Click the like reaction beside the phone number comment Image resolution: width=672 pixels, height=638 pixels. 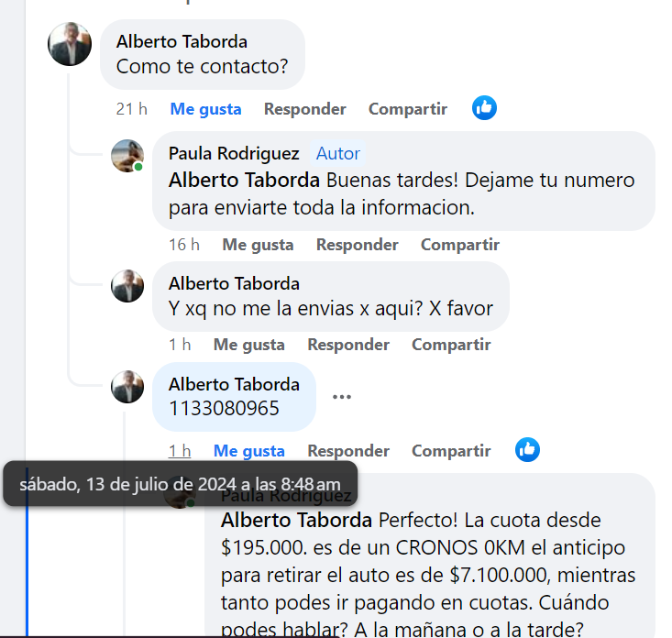point(527,450)
